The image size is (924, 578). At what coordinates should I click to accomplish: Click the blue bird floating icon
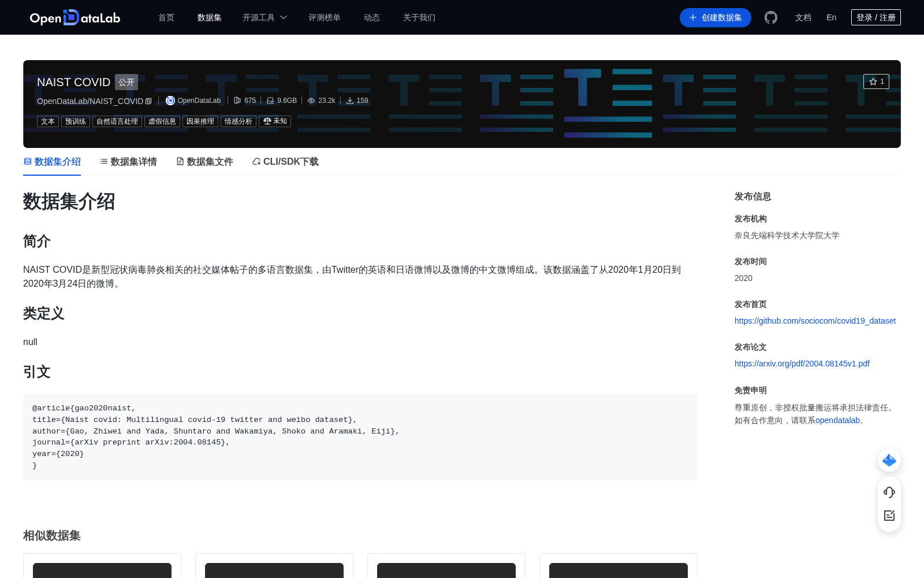click(889, 460)
